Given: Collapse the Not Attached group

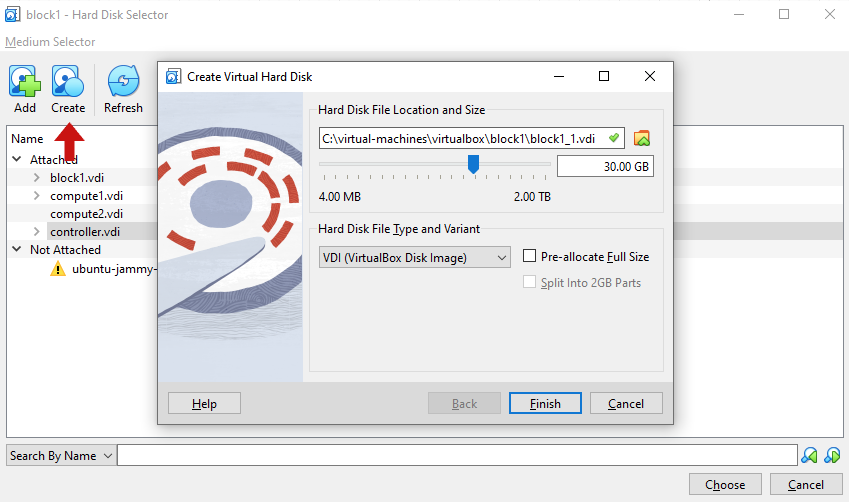Looking at the screenshot, I should coord(17,250).
